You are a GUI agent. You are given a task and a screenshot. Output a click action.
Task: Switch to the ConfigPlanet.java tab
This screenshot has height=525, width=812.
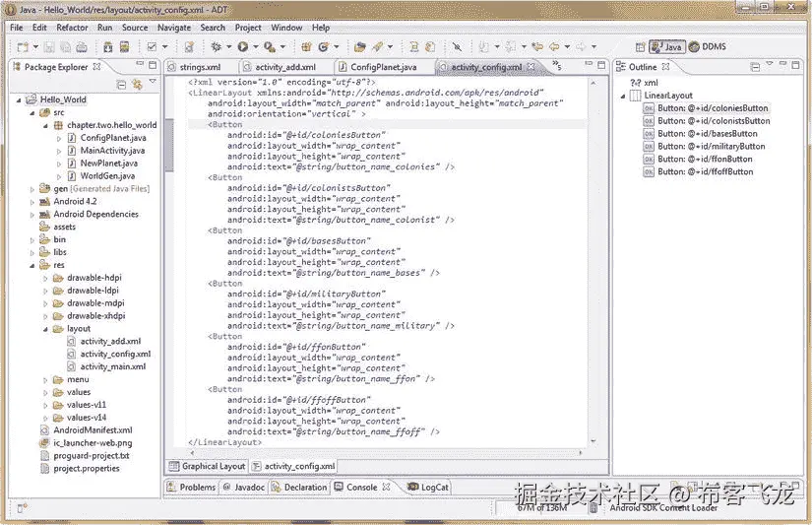[383, 67]
